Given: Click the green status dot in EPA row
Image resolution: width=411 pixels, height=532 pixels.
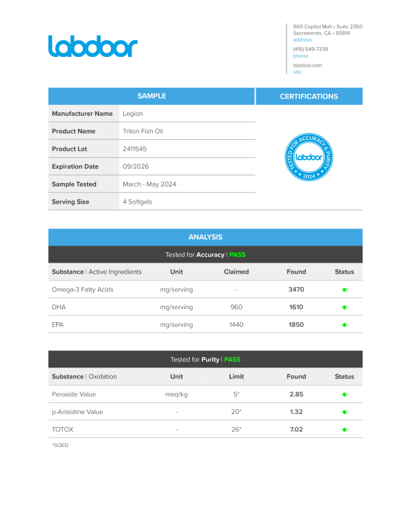Looking at the screenshot, I should pyautogui.click(x=345, y=325).
